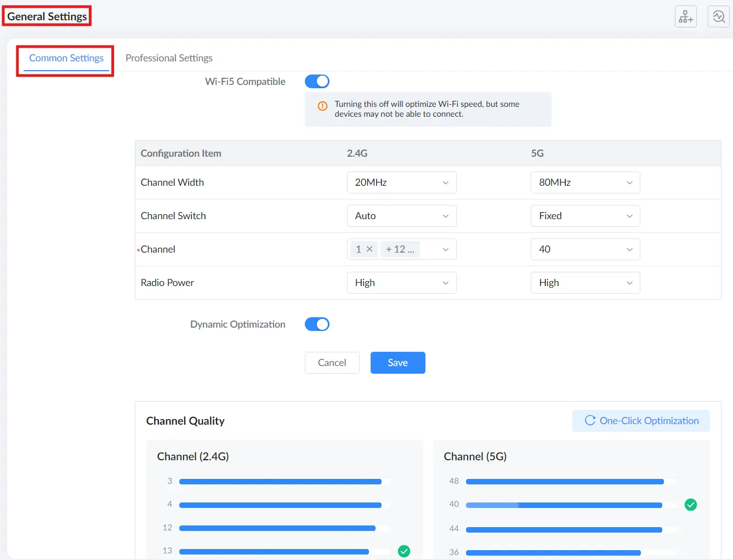
Task: Click the required 'Channel' row label
Action: 158,249
